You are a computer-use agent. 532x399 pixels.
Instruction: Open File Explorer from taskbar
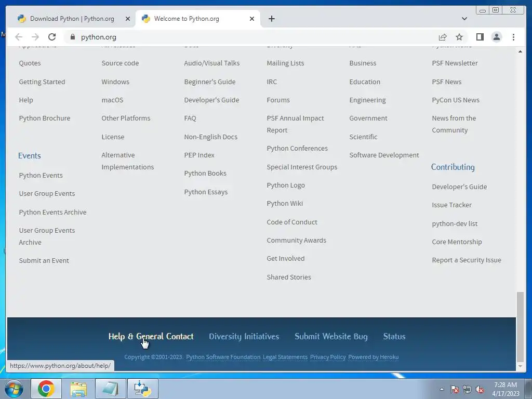click(78, 389)
